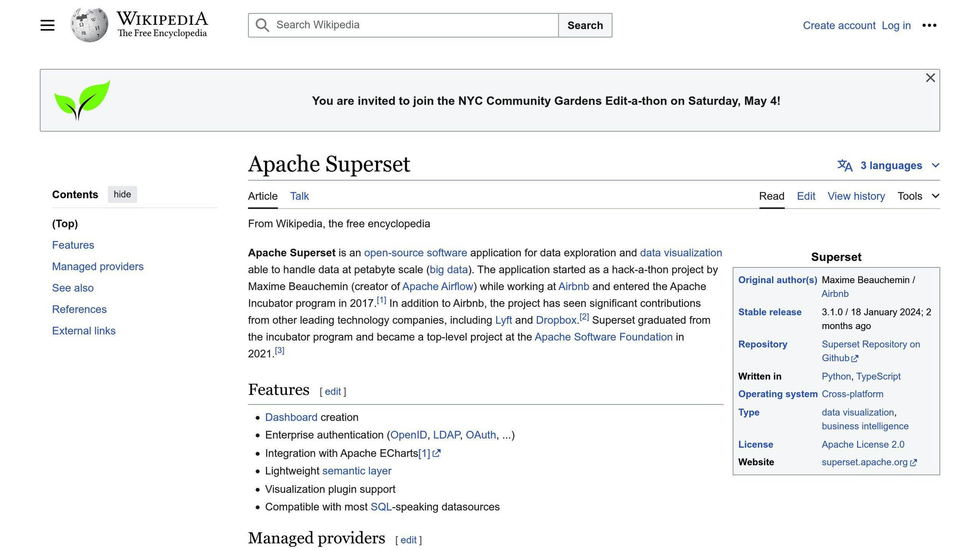Dismiss the Edit-a-thon banner
980x551 pixels.
tap(930, 77)
